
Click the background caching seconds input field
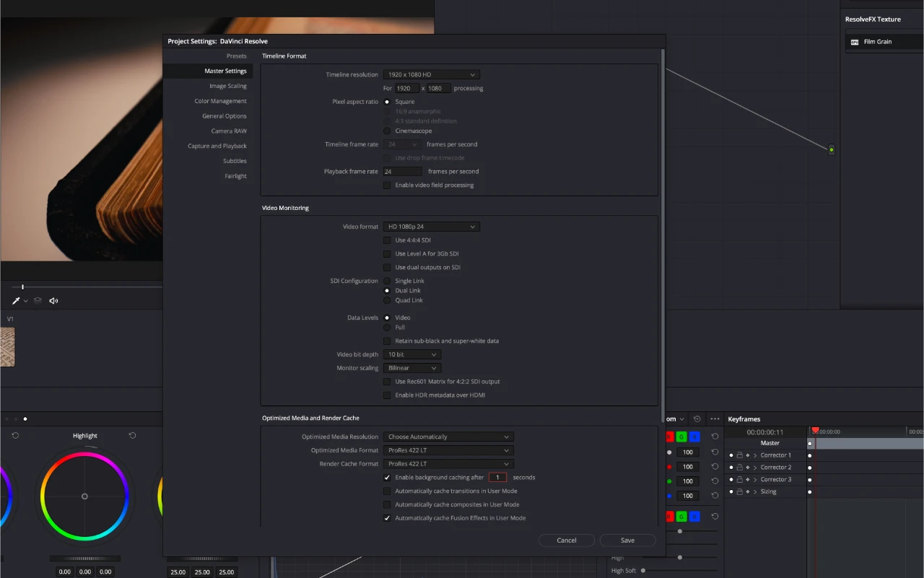pos(497,477)
